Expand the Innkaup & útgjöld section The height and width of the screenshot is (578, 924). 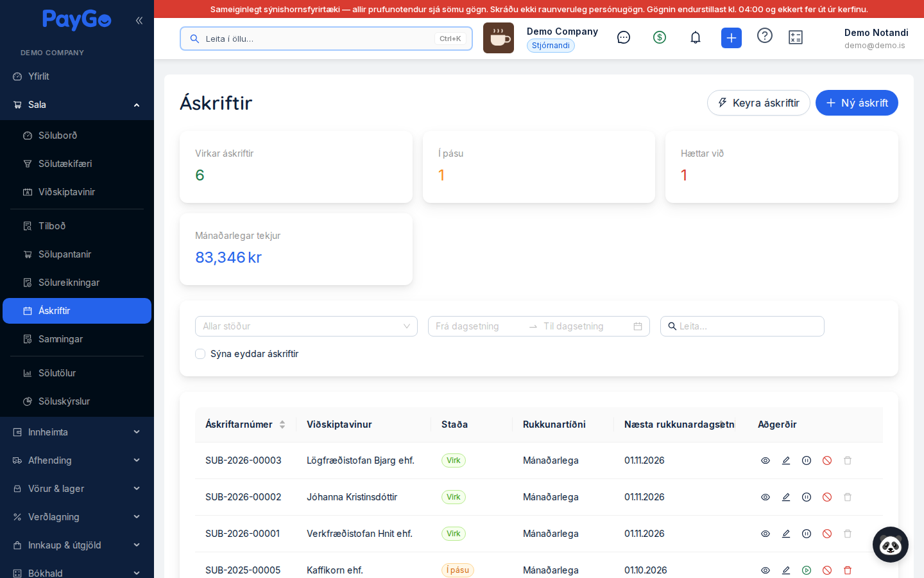[77, 545]
